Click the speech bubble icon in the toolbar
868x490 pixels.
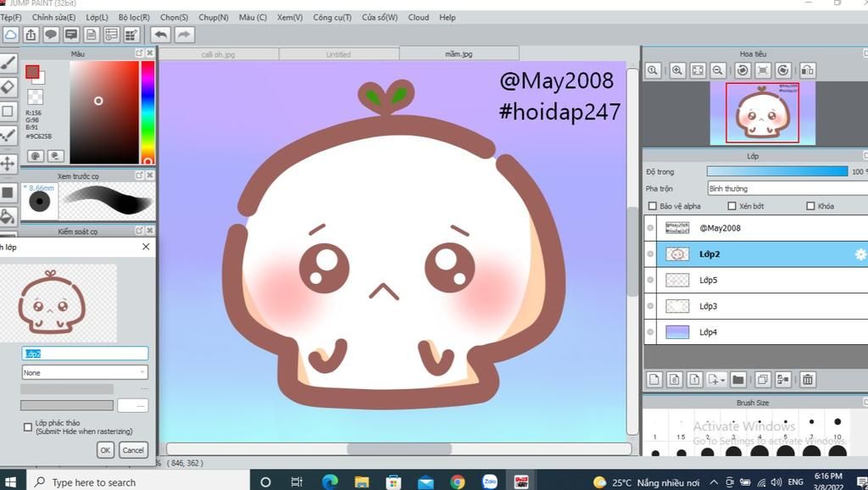[x=51, y=35]
